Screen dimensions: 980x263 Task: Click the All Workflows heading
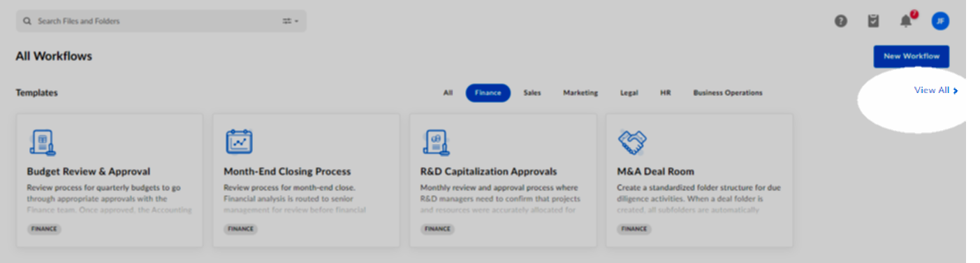54,56
